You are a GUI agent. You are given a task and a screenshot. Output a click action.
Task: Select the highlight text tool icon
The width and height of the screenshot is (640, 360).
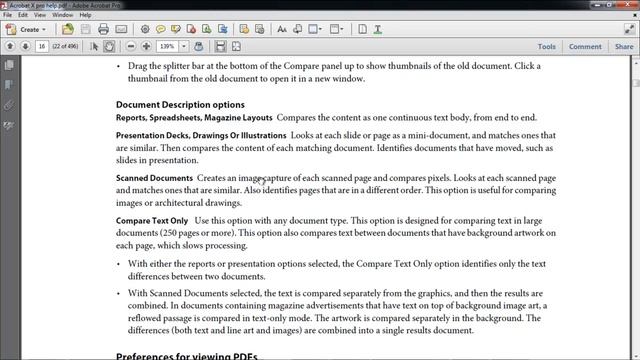click(x=176, y=29)
